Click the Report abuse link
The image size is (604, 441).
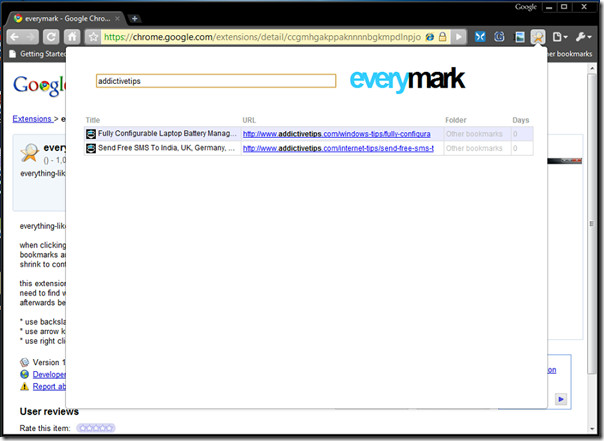point(49,386)
